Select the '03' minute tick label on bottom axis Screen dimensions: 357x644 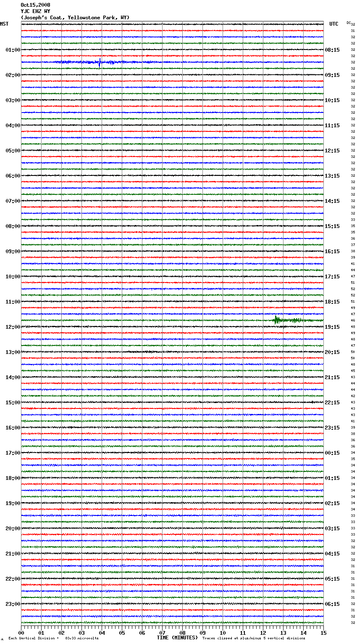pos(81,633)
